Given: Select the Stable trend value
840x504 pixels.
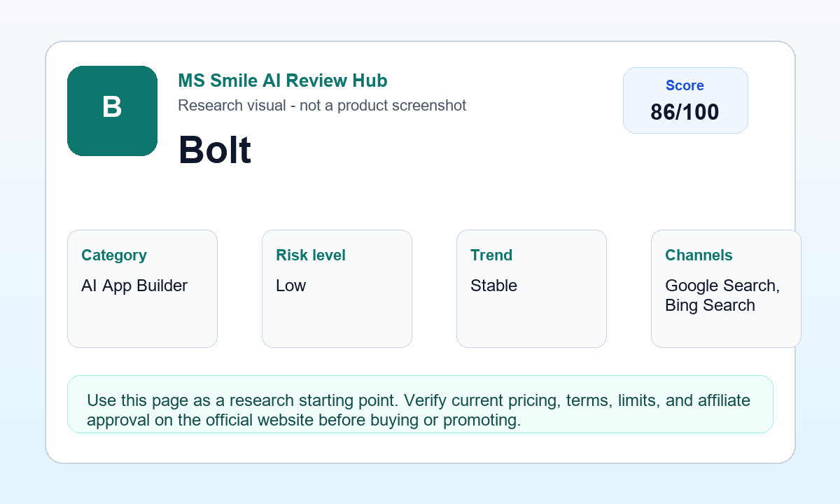Looking at the screenshot, I should (x=494, y=286).
